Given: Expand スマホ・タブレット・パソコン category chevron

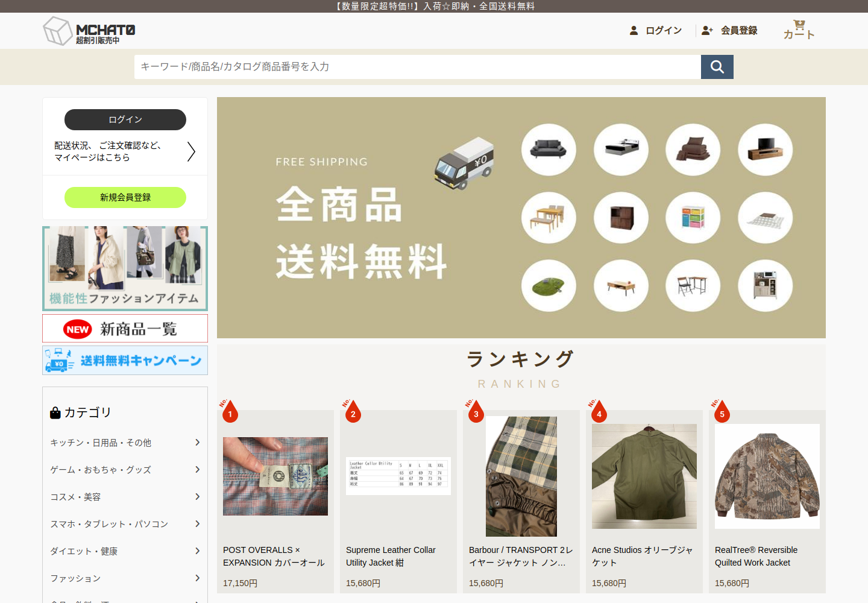Looking at the screenshot, I should (x=197, y=524).
